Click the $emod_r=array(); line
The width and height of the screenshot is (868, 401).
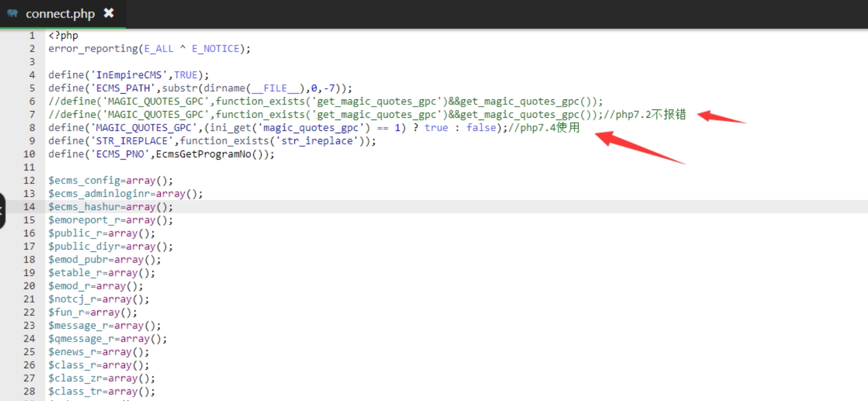pos(96,286)
